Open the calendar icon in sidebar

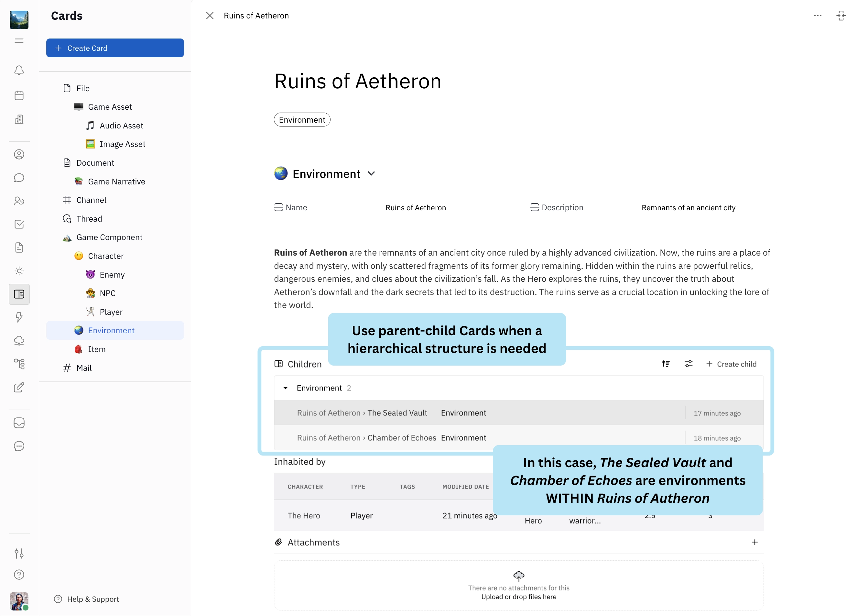(x=19, y=95)
